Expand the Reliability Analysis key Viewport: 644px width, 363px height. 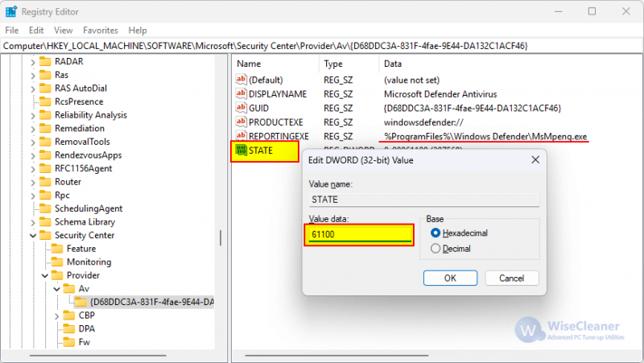click(x=33, y=115)
